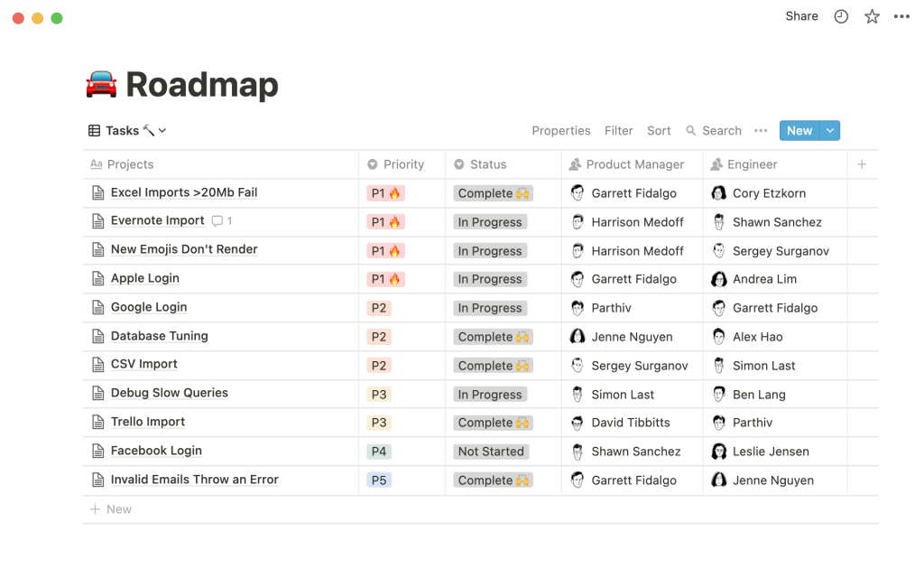Add a column with the plus icon
This screenshot has width=924, height=578.
coord(862,164)
